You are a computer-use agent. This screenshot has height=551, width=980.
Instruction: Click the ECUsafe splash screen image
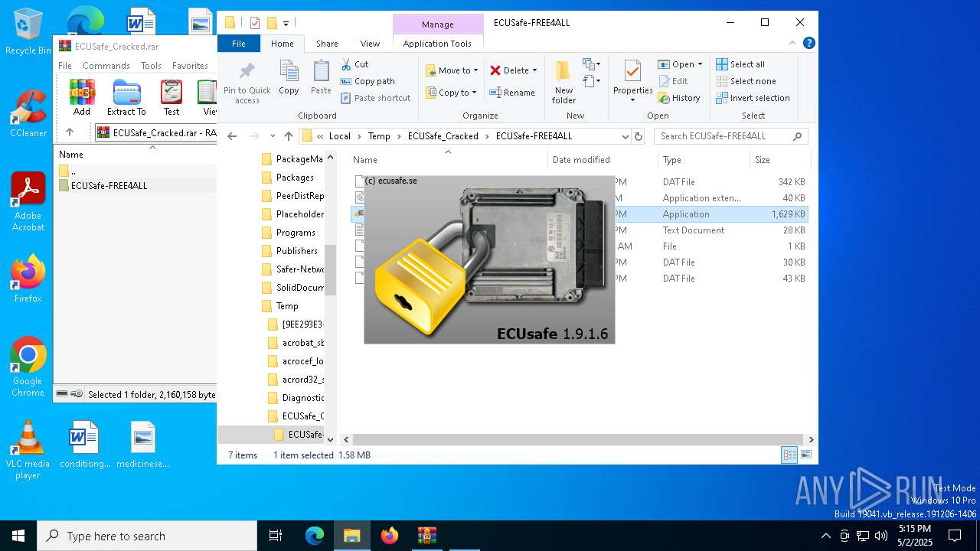[x=489, y=259]
